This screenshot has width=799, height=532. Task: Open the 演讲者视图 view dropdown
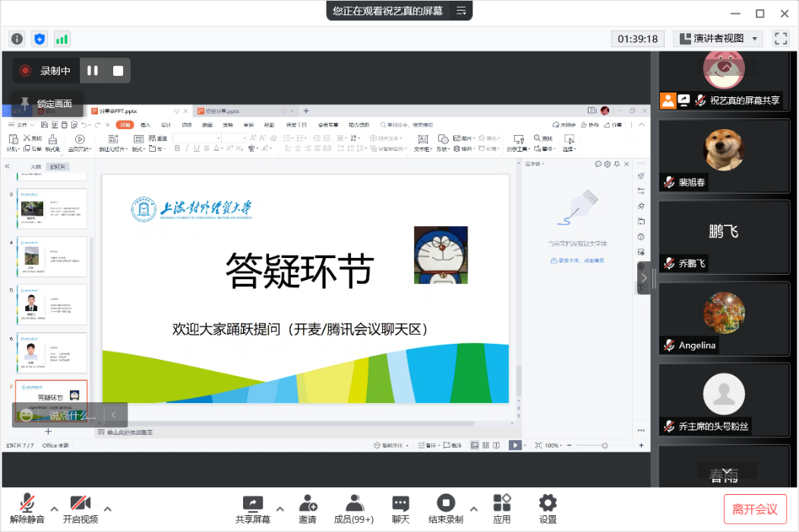(x=718, y=39)
